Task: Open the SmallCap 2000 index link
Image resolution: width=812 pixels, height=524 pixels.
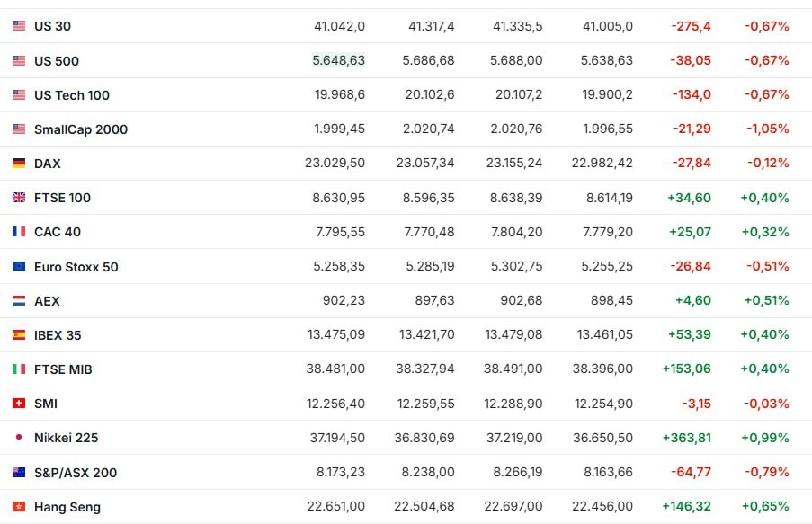Action: point(81,129)
